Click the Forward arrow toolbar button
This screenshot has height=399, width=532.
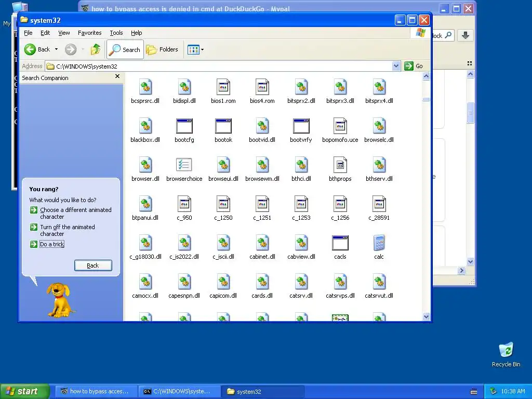click(71, 49)
